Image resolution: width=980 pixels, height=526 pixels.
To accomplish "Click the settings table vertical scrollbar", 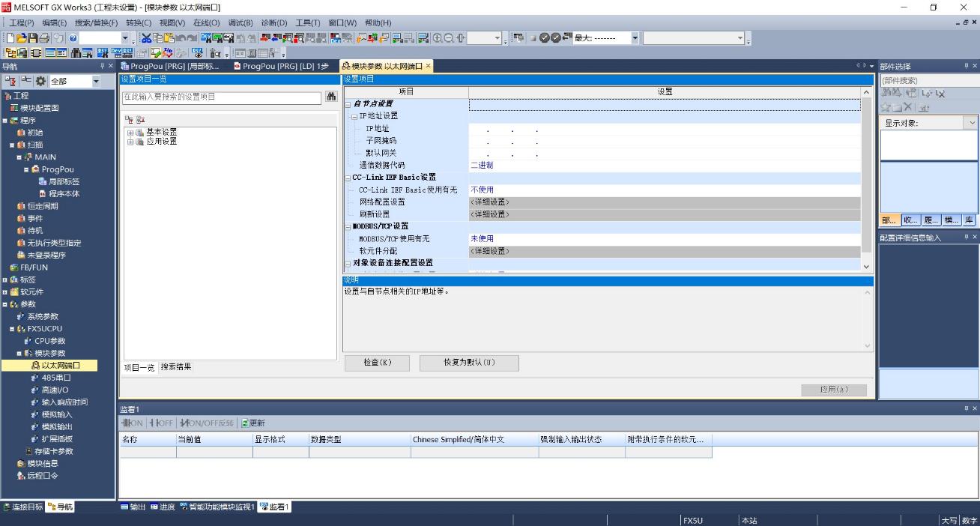I will pyautogui.click(x=867, y=180).
